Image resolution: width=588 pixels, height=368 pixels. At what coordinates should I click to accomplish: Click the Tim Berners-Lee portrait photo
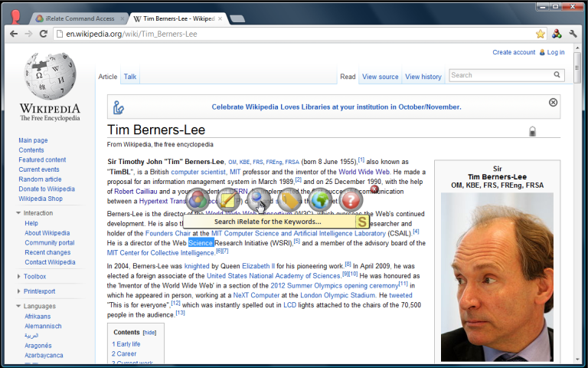(497, 277)
